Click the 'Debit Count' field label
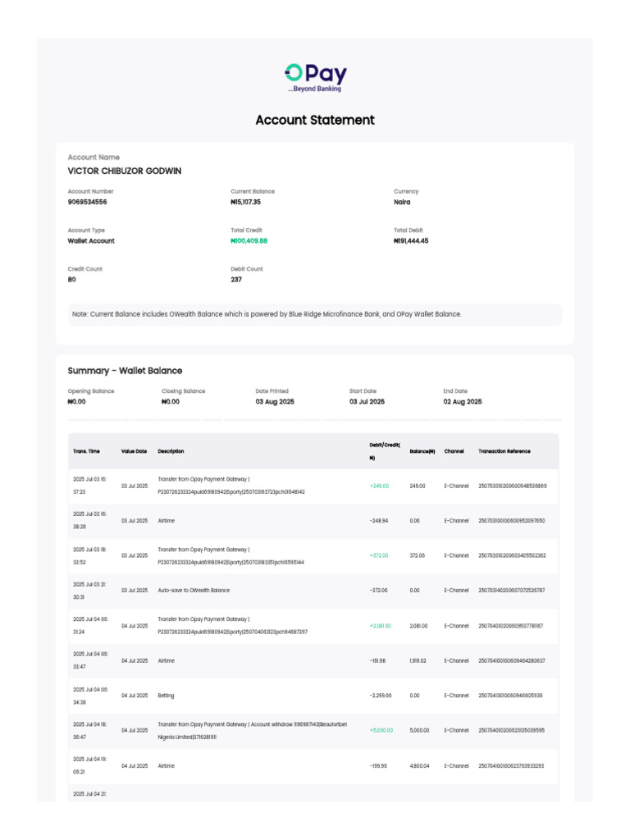 [247, 269]
